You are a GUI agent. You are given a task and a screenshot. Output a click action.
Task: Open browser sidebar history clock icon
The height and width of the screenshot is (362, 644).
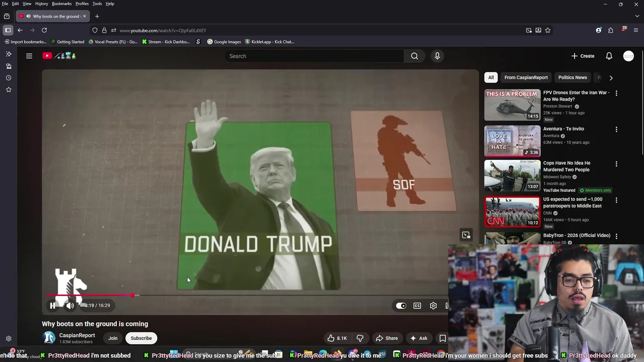(9, 78)
